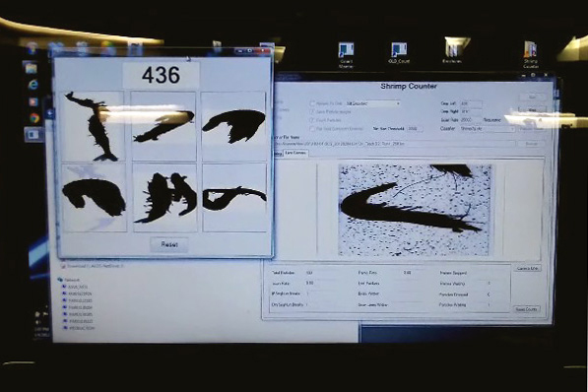Image resolution: width=588 pixels, height=392 pixels.
Task: Click the Min Size Threshold input field
Action: (x=415, y=129)
